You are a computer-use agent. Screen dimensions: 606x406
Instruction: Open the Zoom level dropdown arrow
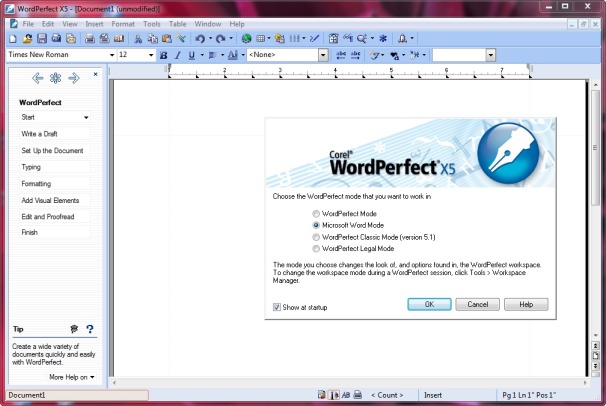click(372, 38)
